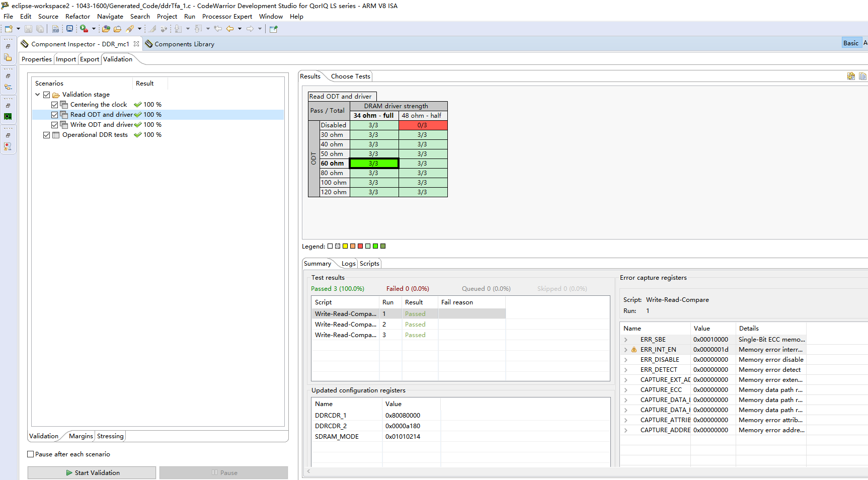Click the Save All toolbar icon

point(40,29)
